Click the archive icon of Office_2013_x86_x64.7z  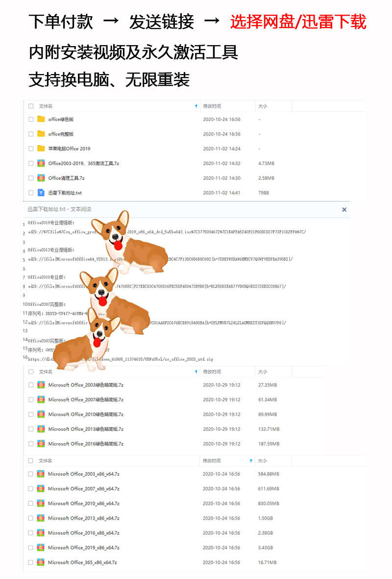[41, 518]
